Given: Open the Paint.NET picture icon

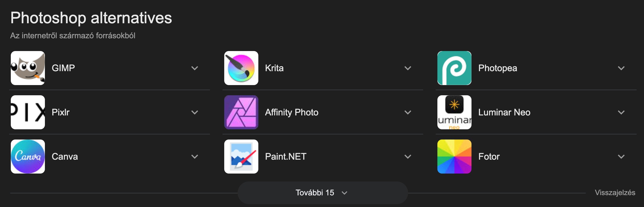Looking at the screenshot, I should click(241, 156).
